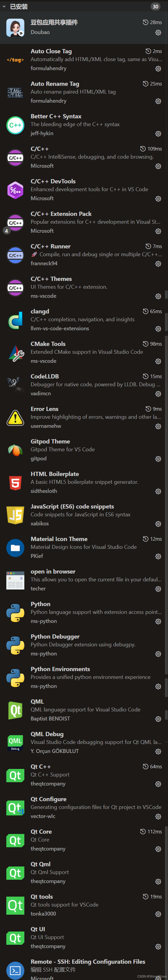Open manage gear for JavaScript (ES6) code snippets
168x980 pixels.
[x=158, y=524]
